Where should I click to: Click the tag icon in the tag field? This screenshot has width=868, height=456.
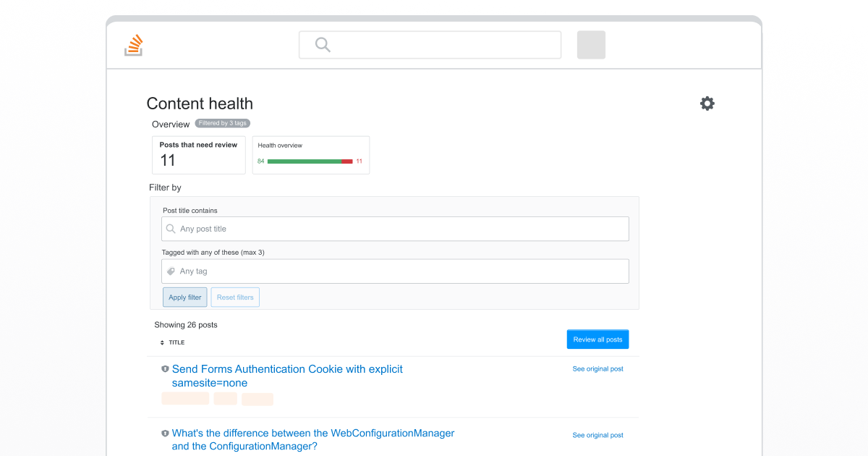tap(171, 271)
